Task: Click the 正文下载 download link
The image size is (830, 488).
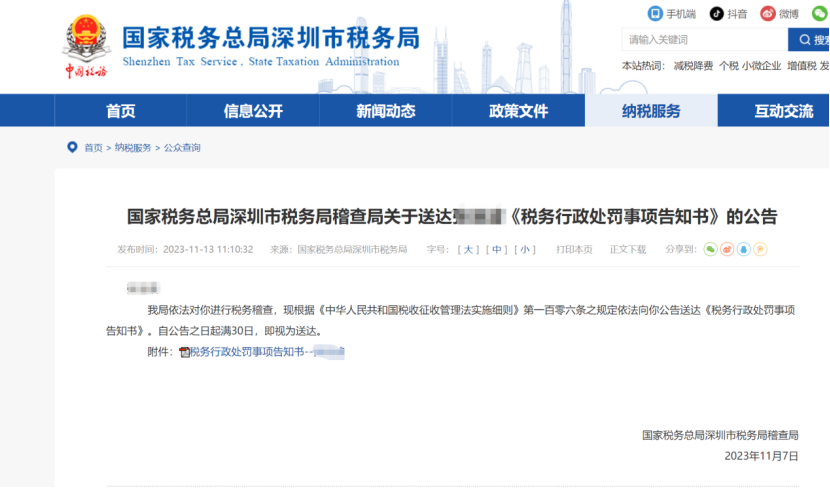Action: click(628, 249)
